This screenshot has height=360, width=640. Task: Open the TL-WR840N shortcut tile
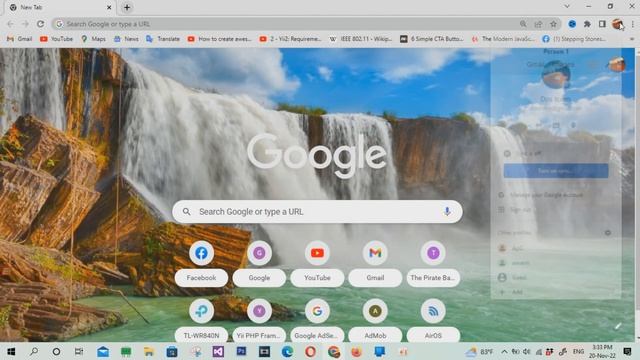coord(201,321)
